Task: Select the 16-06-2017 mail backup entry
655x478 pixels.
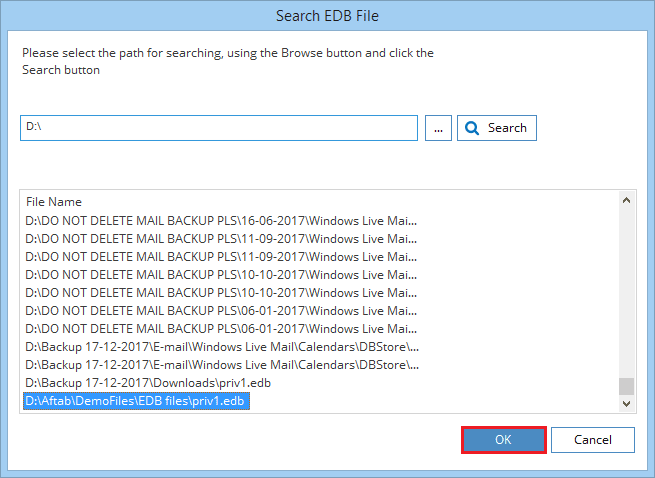Action: point(221,220)
